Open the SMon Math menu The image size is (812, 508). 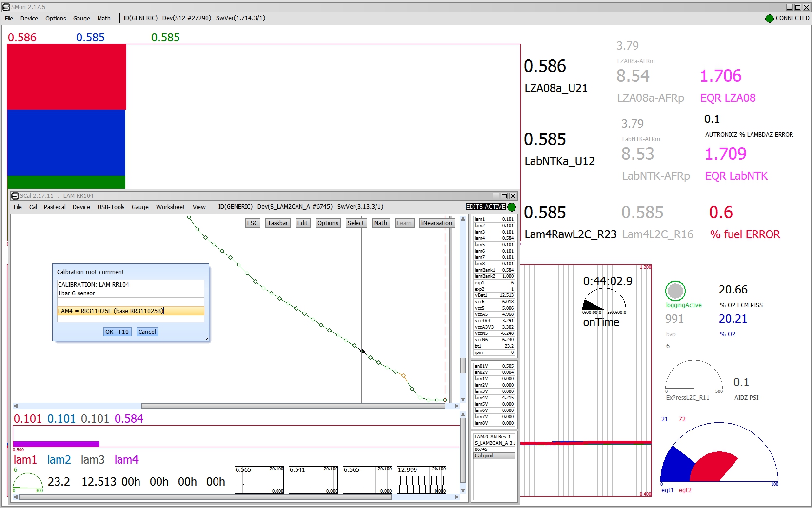pos(104,19)
